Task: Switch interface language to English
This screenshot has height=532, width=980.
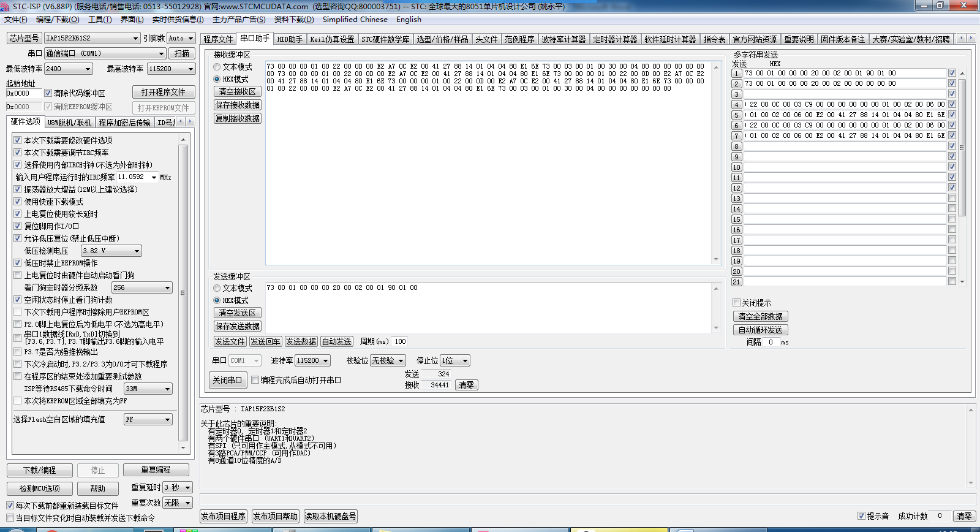Action: (409, 19)
